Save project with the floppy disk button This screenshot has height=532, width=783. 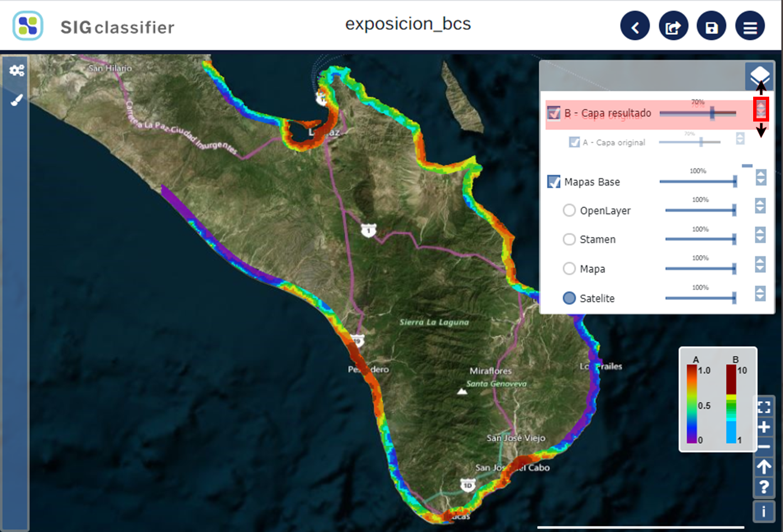tap(712, 25)
